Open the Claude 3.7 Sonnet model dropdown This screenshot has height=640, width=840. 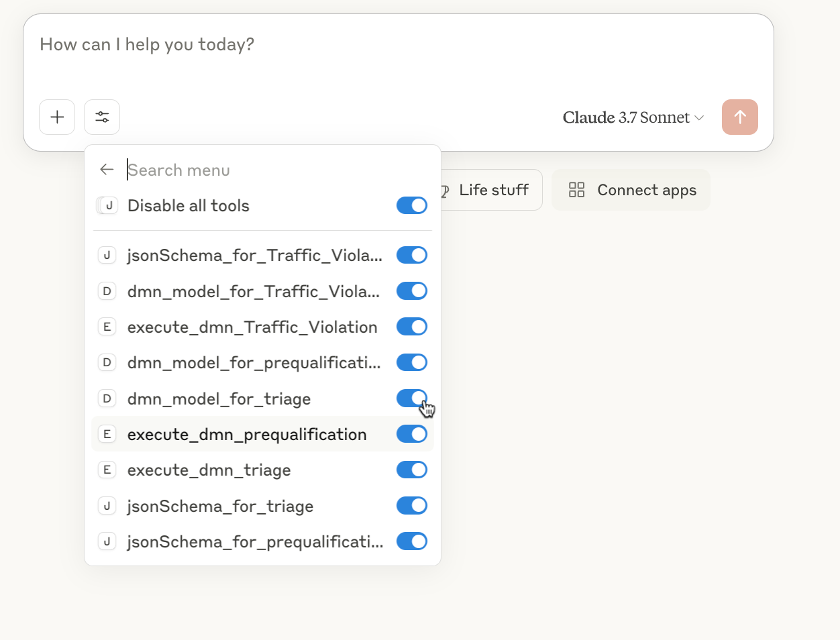[633, 117]
